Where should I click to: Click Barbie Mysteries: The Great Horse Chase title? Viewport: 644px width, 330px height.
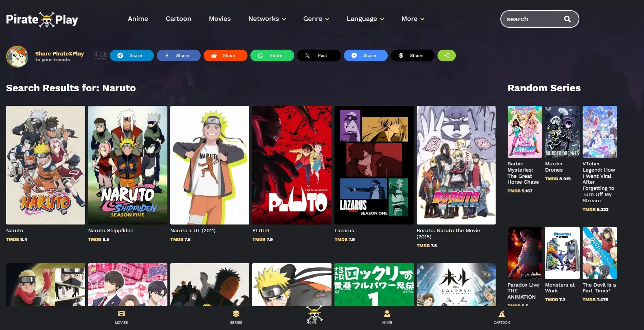pyautogui.click(x=523, y=173)
